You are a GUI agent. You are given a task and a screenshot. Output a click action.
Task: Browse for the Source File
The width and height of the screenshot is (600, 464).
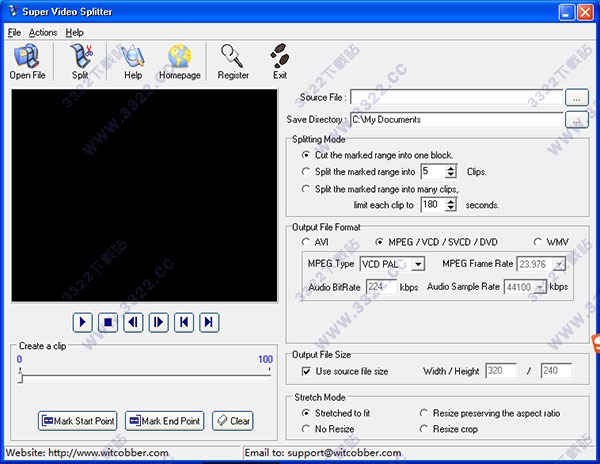[575, 98]
